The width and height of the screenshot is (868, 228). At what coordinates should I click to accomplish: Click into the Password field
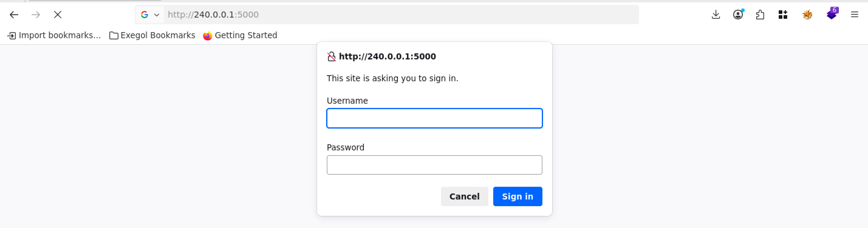434,165
